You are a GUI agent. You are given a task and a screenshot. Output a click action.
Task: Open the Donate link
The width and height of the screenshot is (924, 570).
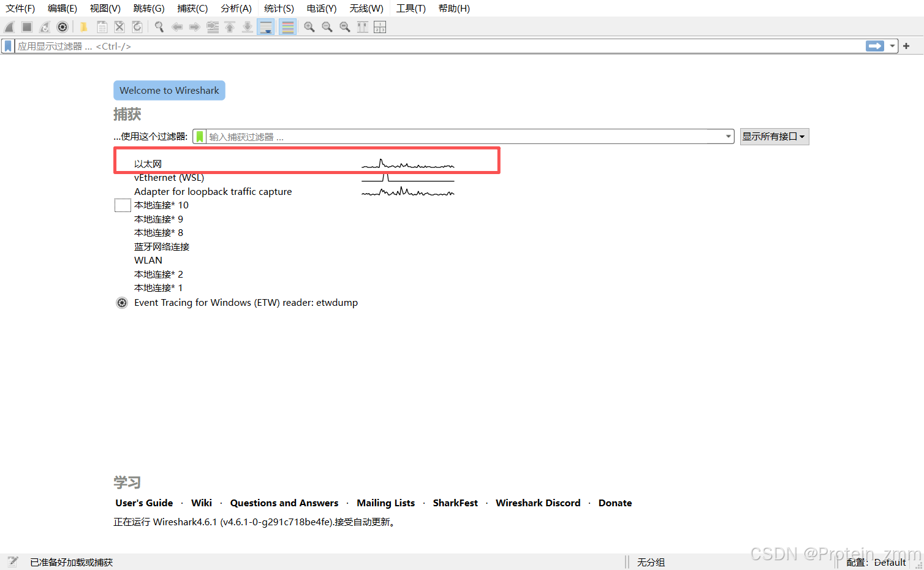tap(615, 503)
